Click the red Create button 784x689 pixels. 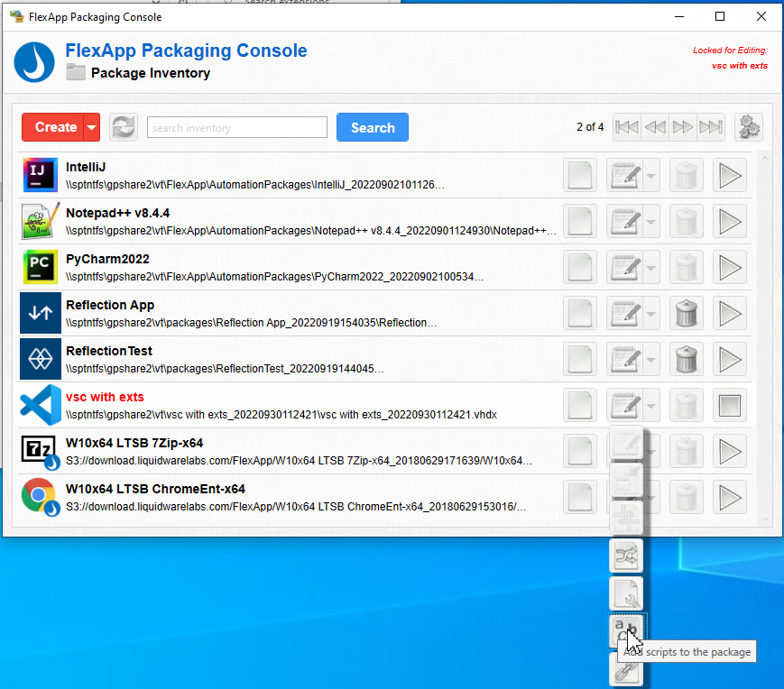tap(53, 127)
